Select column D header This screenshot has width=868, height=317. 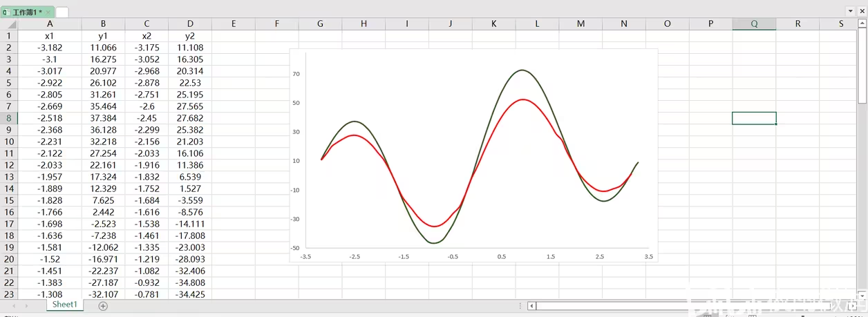click(190, 23)
